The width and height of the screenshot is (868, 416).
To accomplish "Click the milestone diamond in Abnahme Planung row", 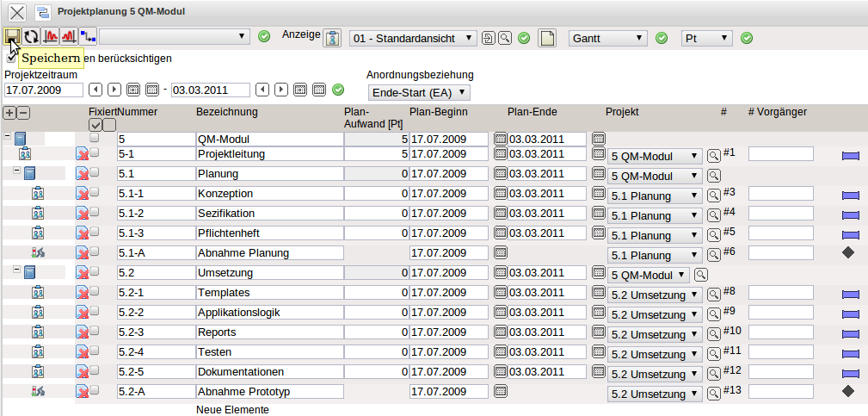I will pos(848,252).
